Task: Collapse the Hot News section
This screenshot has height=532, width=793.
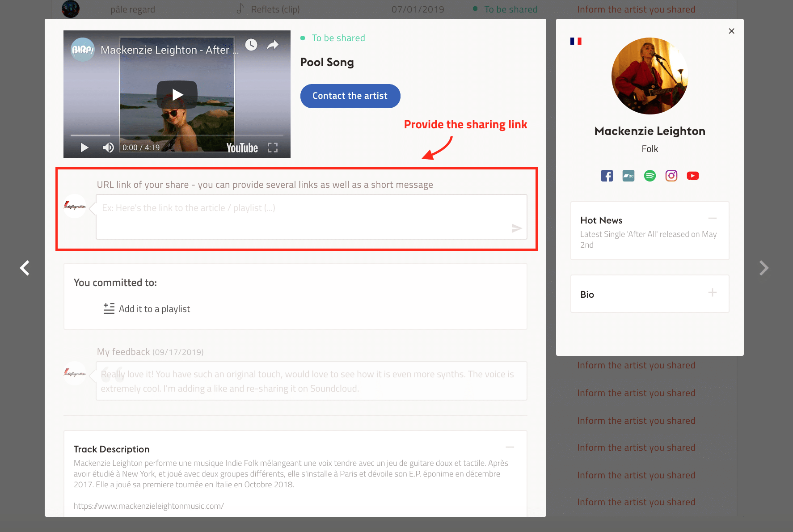Action: coord(713,218)
